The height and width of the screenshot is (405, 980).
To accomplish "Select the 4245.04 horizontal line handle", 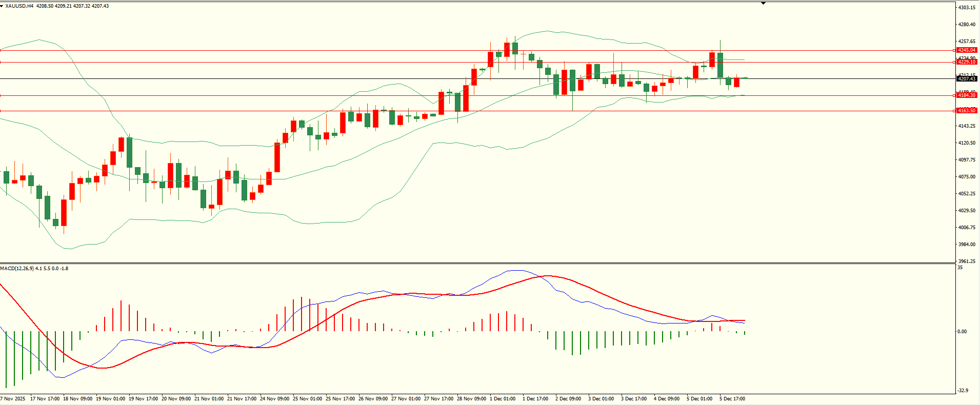I will (954, 50).
